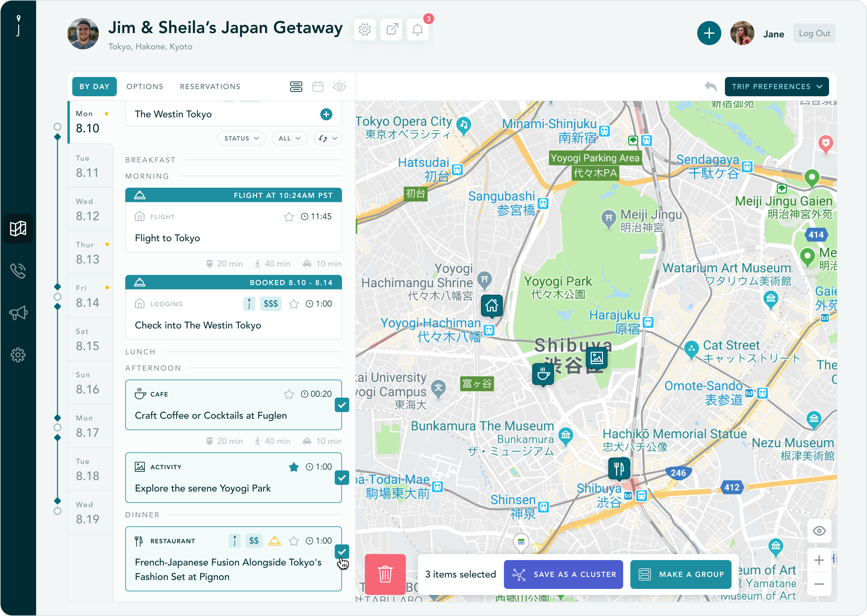This screenshot has height=616, width=867.
Task: Open the Reservations tab
Action: tap(210, 87)
